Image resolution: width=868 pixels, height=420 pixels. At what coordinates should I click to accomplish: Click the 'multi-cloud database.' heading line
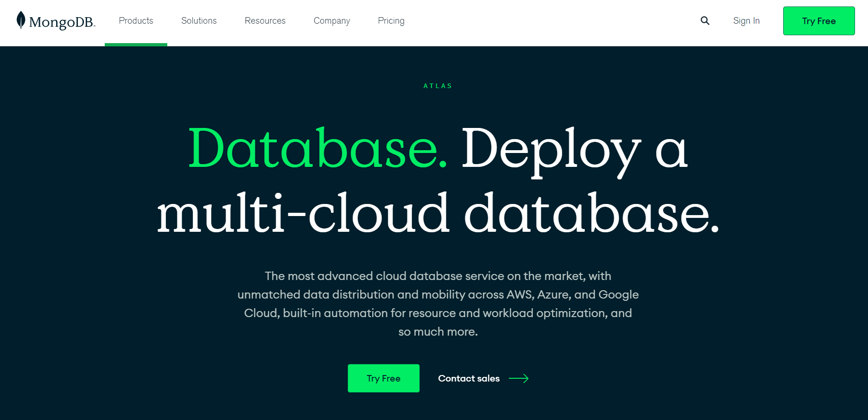[438, 213]
